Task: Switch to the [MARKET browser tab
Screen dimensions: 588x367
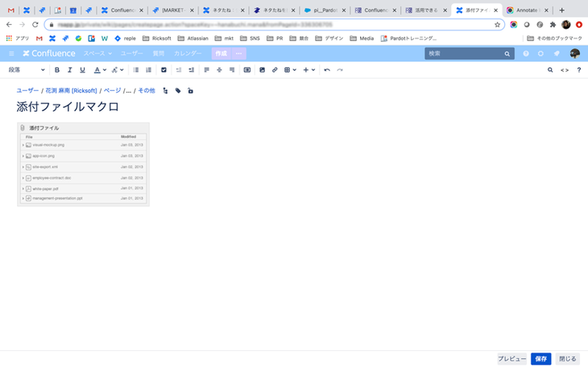Action: pyautogui.click(x=172, y=10)
